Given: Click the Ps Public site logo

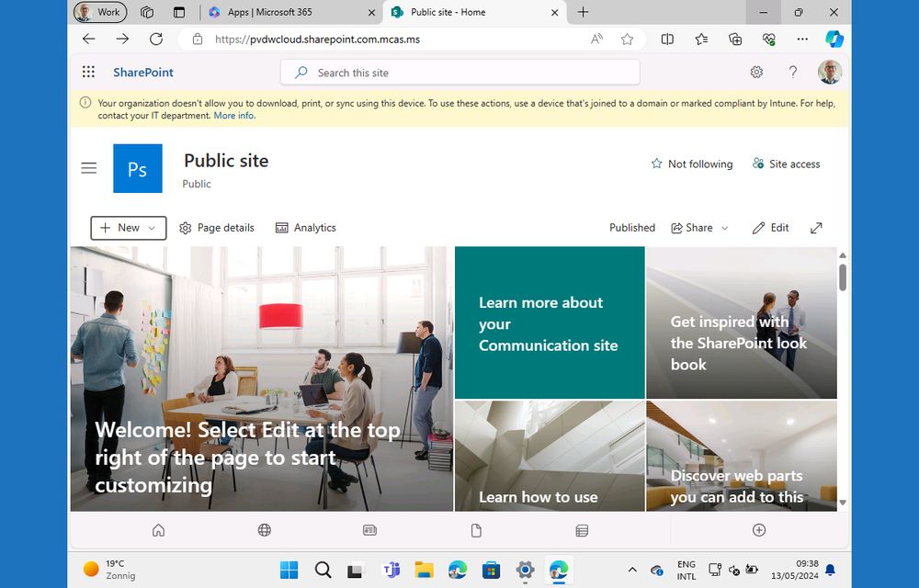Looking at the screenshot, I should click(138, 169).
